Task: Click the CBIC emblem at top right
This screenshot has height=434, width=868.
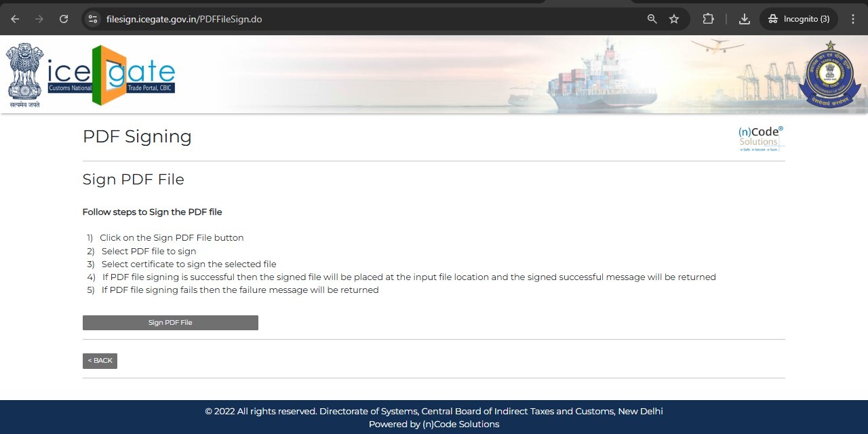Action: coord(829,75)
